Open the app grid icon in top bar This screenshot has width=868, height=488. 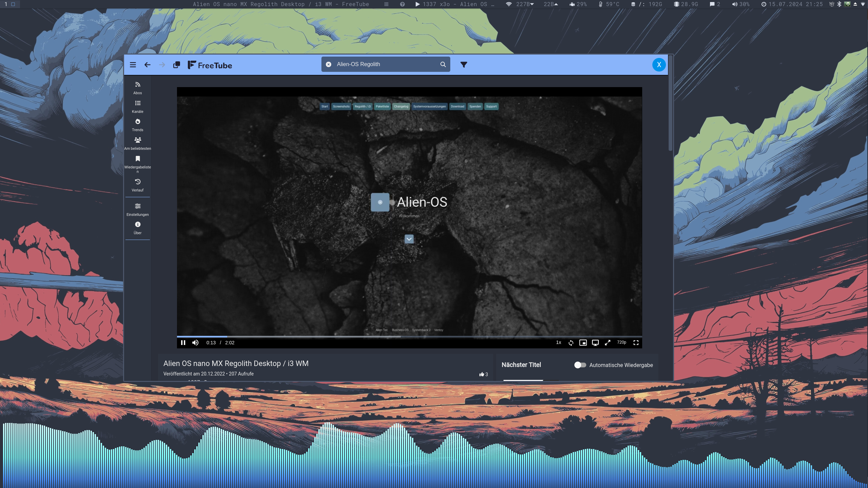[x=386, y=4]
